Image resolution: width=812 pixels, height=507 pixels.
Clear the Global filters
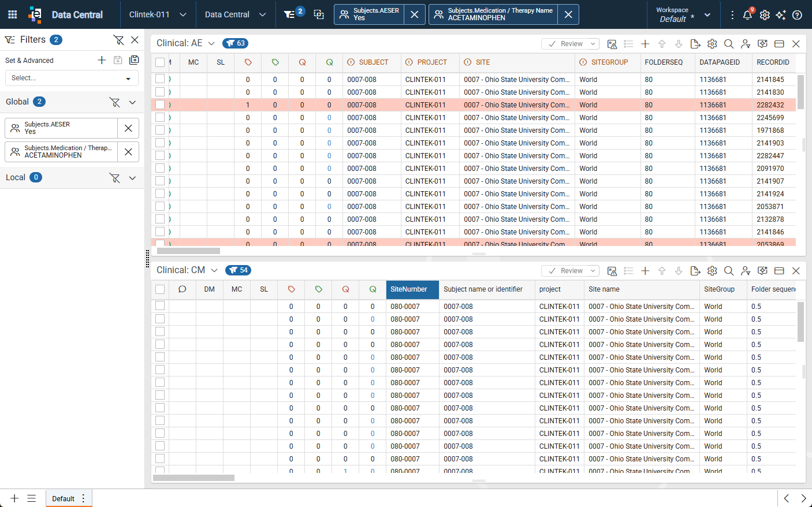(x=115, y=102)
